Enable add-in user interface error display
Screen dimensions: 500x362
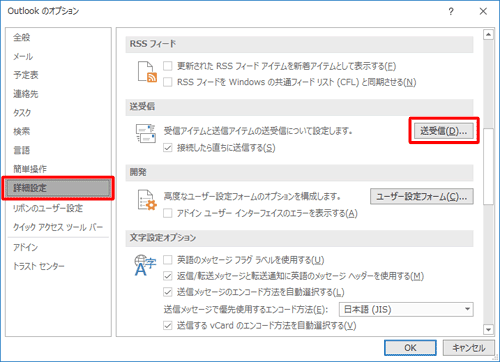pos(168,213)
